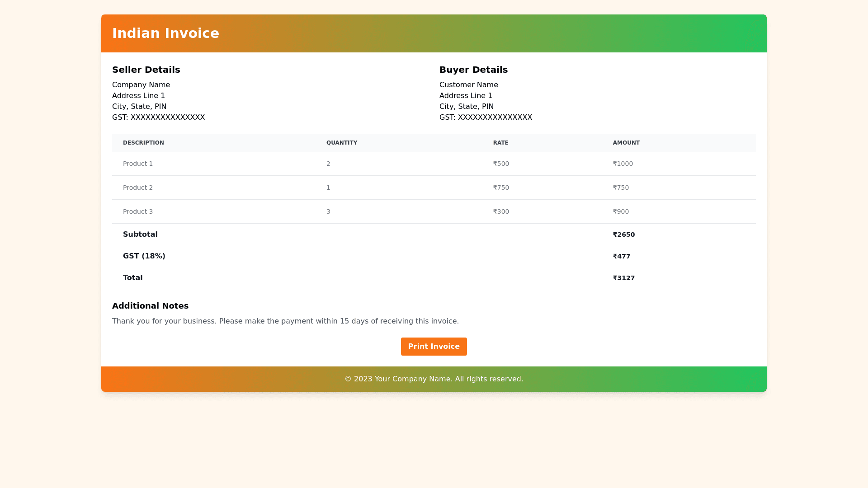Click the Description column header
This screenshot has width=868, height=488.
coord(143,143)
